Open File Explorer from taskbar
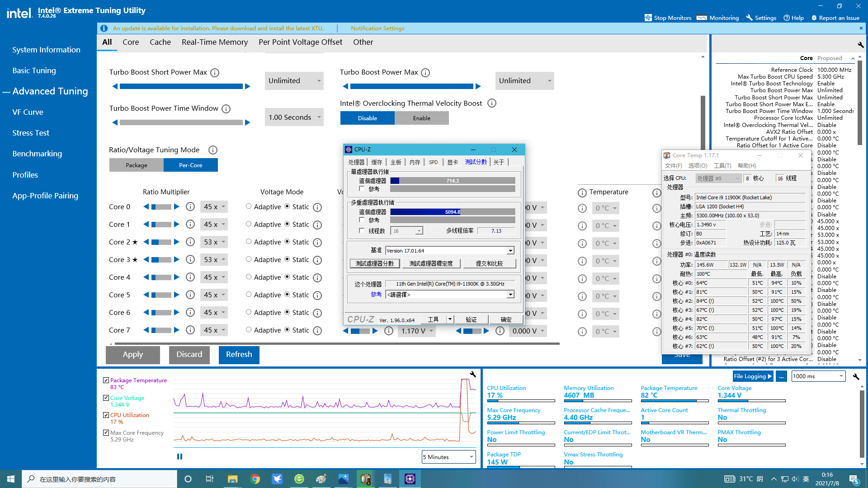 click(x=233, y=479)
